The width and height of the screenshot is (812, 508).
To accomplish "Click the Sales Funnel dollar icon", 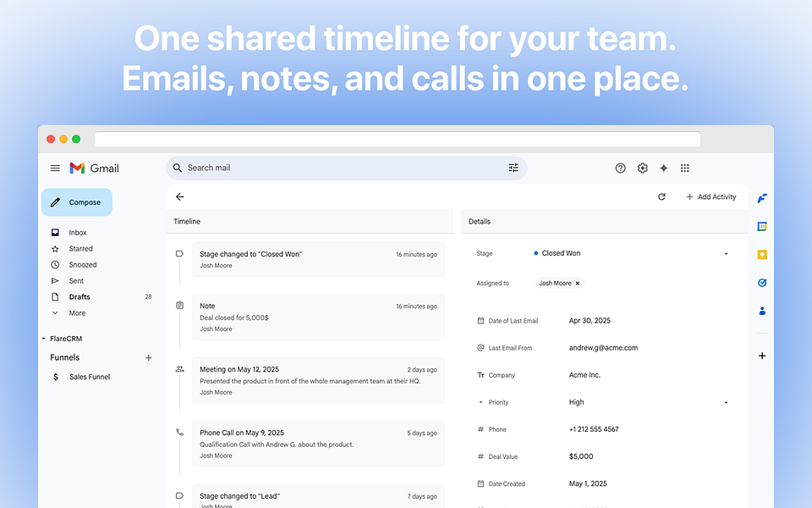I will point(56,377).
